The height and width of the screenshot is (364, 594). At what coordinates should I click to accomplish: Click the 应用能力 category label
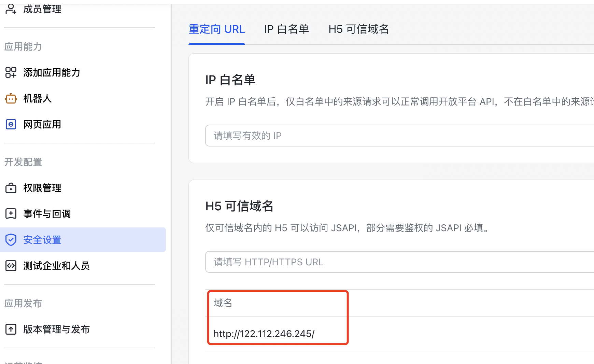23,46
